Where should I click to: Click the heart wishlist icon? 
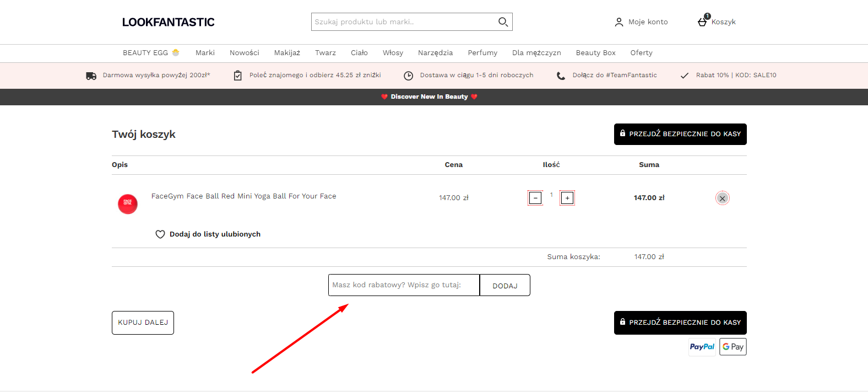160,234
